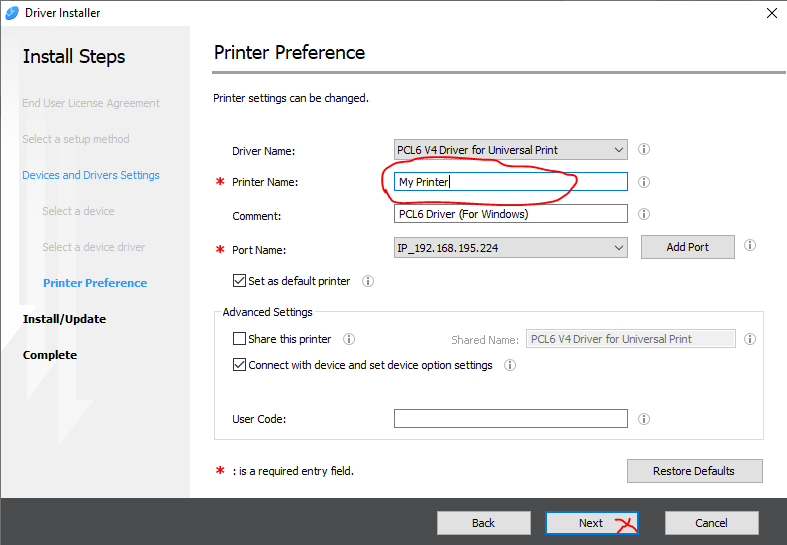
Task: Click the info icon beside Shared Name
Action: pyautogui.click(x=750, y=339)
